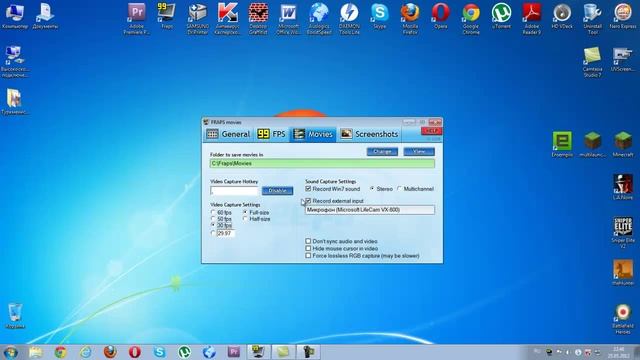
Task: Open the Screenshots tab
Action: click(x=369, y=134)
